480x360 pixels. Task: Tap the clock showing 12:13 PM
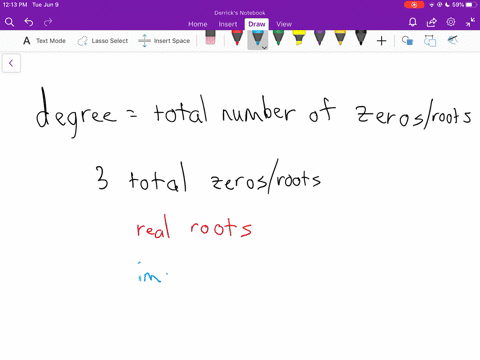click(15, 5)
